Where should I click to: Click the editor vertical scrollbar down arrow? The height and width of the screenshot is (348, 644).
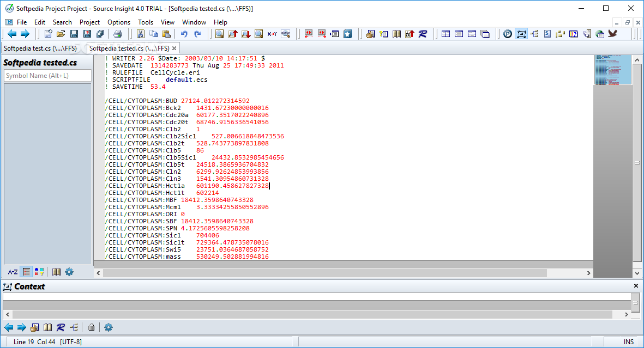pyautogui.click(x=637, y=273)
